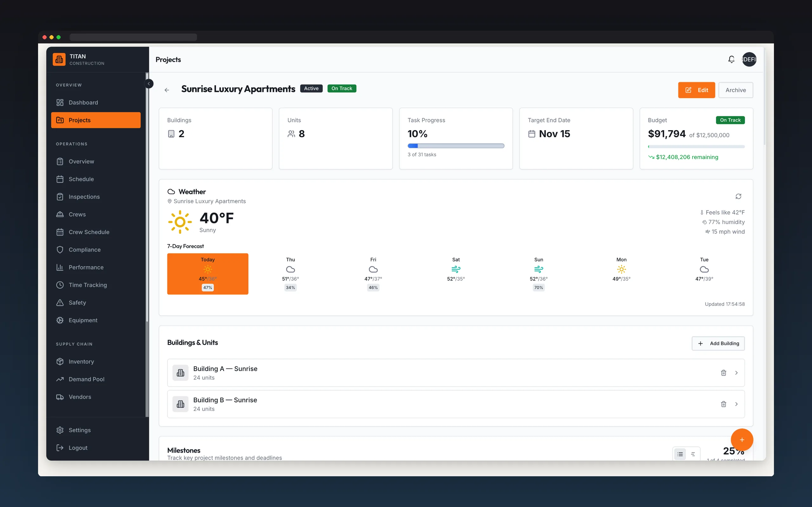Select the Today forecast card

point(208,273)
